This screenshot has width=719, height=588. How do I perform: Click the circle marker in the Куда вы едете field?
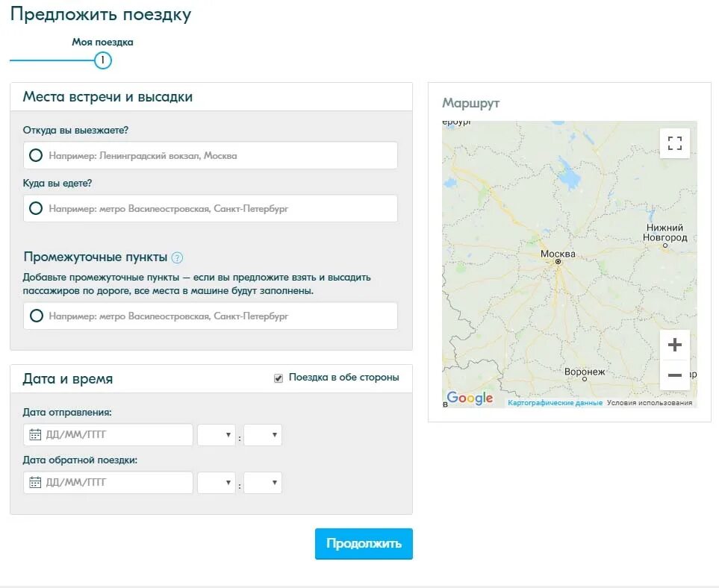(x=35, y=208)
